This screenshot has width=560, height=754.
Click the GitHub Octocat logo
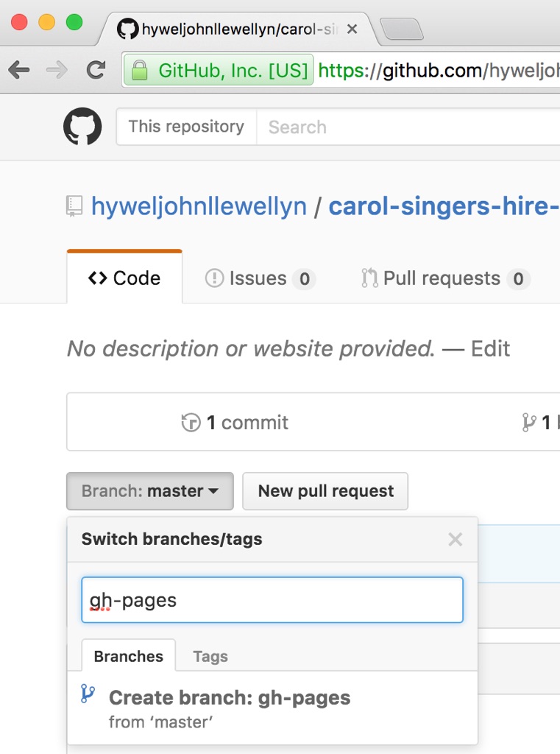tap(82, 126)
